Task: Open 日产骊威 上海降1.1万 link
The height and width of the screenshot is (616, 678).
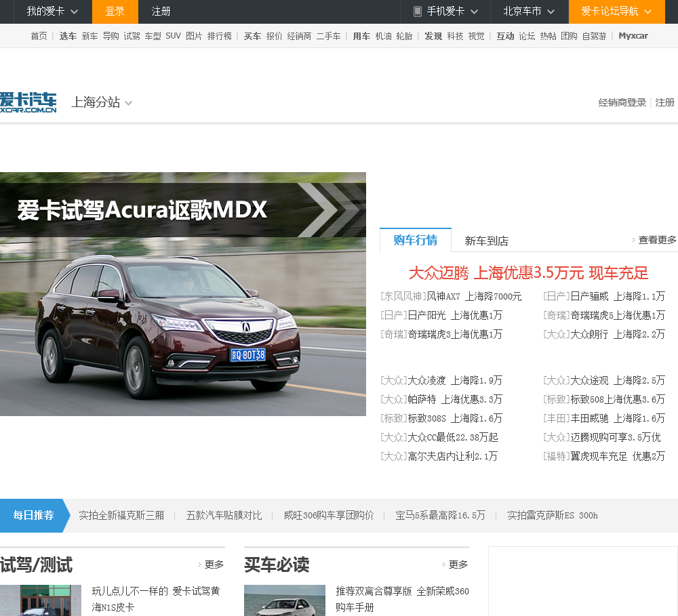Action: 618,297
